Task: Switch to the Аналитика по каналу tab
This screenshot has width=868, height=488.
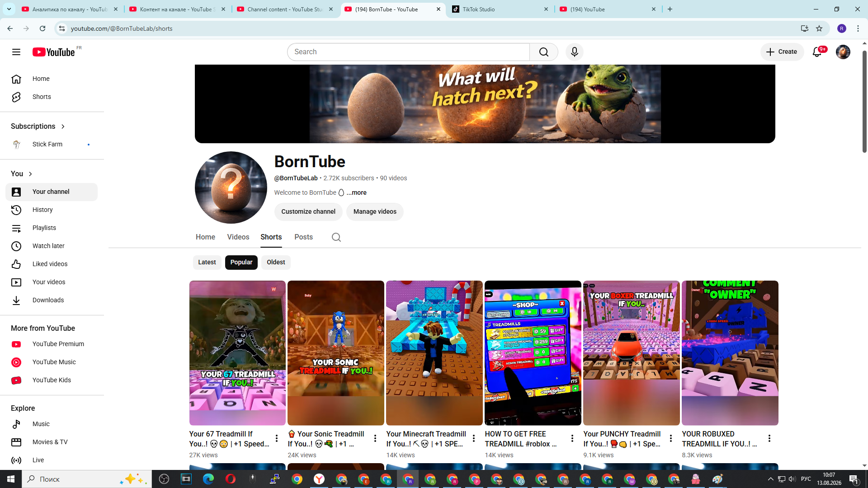Action: pyautogui.click(x=70, y=9)
